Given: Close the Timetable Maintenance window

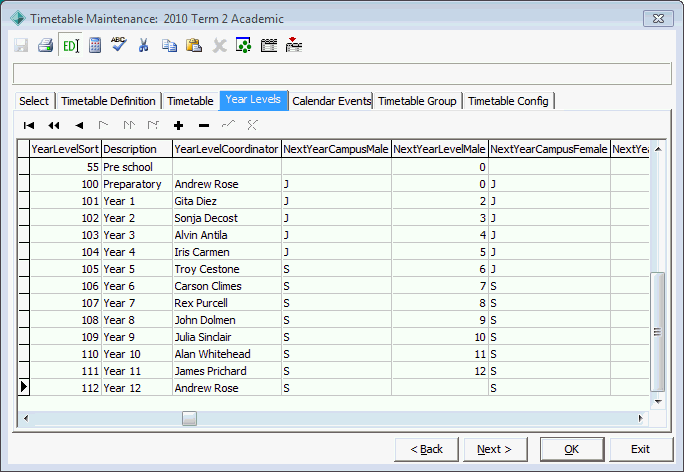Looking at the screenshot, I should coord(658,19).
